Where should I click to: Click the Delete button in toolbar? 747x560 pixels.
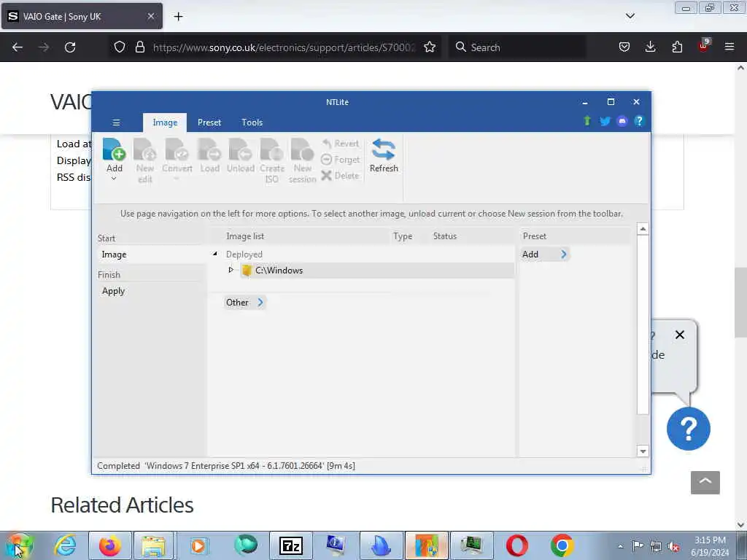coord(340,176)
